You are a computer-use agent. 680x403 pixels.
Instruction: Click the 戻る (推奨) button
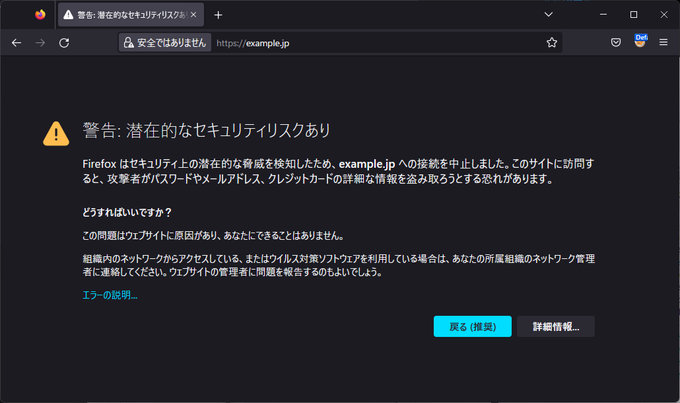473,327
